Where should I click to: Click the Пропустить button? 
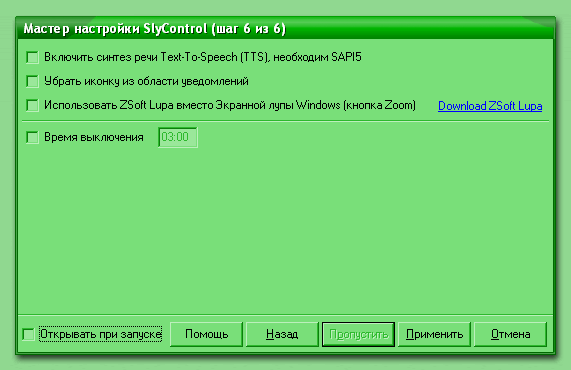(358, 334)
